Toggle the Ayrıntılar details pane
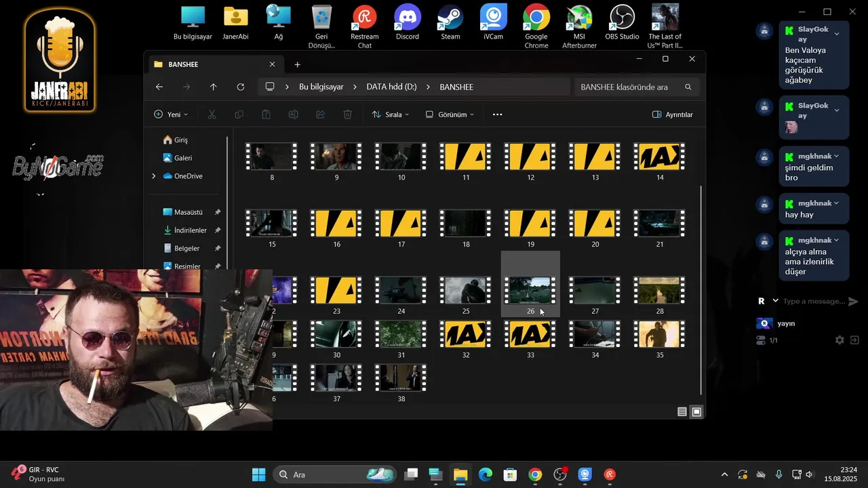Screen dimensions: 868x488 (x=672, y=115)
